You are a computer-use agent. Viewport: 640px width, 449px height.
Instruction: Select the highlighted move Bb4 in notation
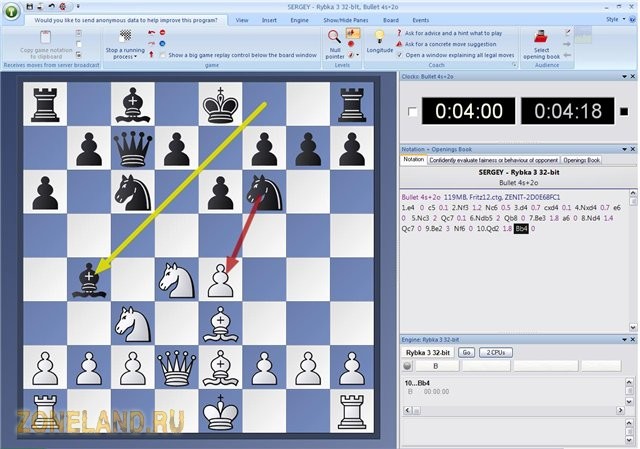[521, 229]
